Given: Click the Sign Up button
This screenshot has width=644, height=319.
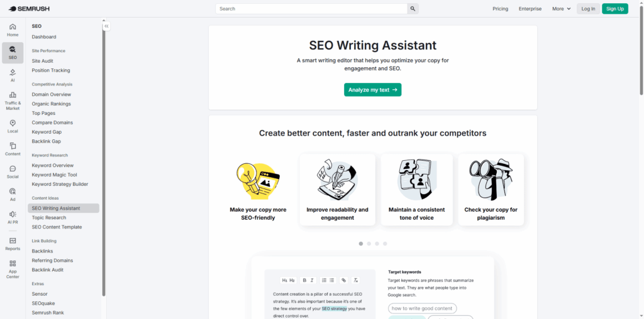Looking at the screenshot, I should pyautogui.click(x=614, y=9).
